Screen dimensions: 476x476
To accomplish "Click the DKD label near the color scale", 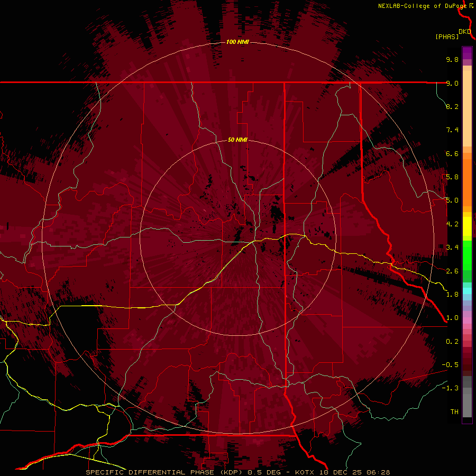I will 465,32.
